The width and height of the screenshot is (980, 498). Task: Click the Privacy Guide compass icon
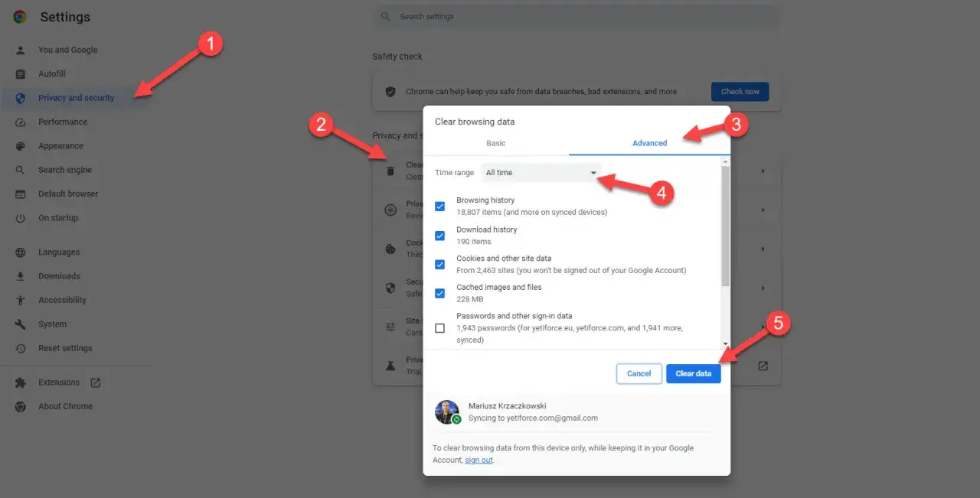tap(390, 210)
